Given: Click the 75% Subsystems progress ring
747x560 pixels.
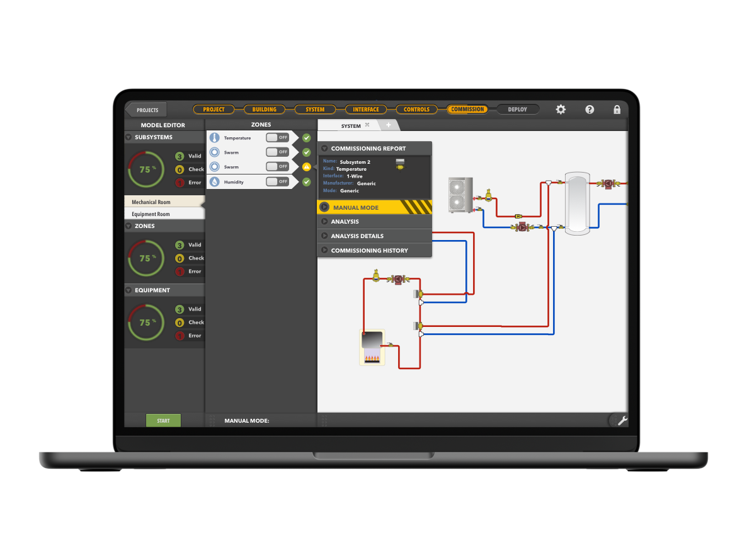Looking at the screenshot, I should tap(145, 169).
